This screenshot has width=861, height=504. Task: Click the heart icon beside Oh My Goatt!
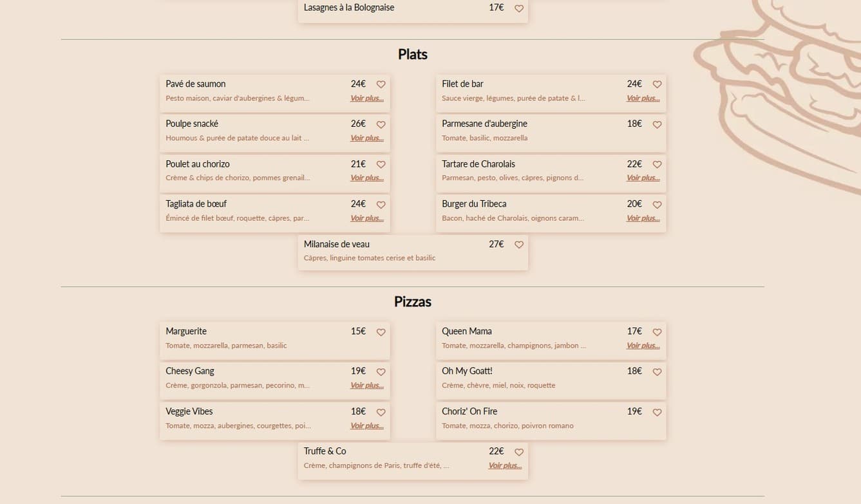coord(657,371)
